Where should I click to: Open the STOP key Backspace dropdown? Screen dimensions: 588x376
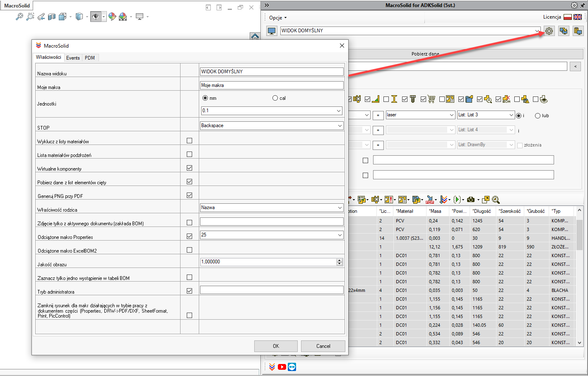pos(272,125)
